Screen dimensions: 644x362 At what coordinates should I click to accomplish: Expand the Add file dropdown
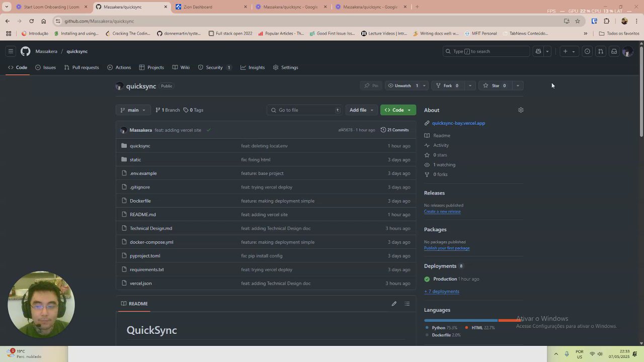[x=361, y=110]
